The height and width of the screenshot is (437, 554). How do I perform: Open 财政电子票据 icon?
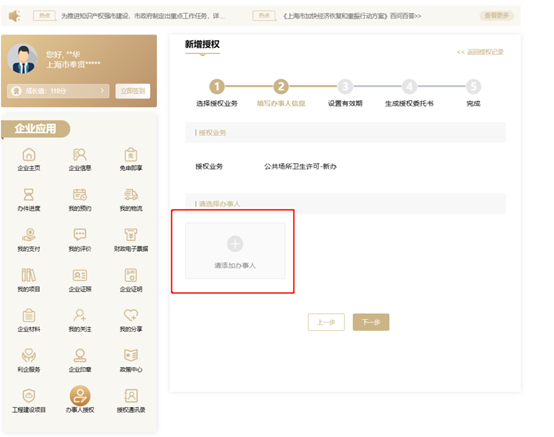pyautogui.click(x=131, y=235)
